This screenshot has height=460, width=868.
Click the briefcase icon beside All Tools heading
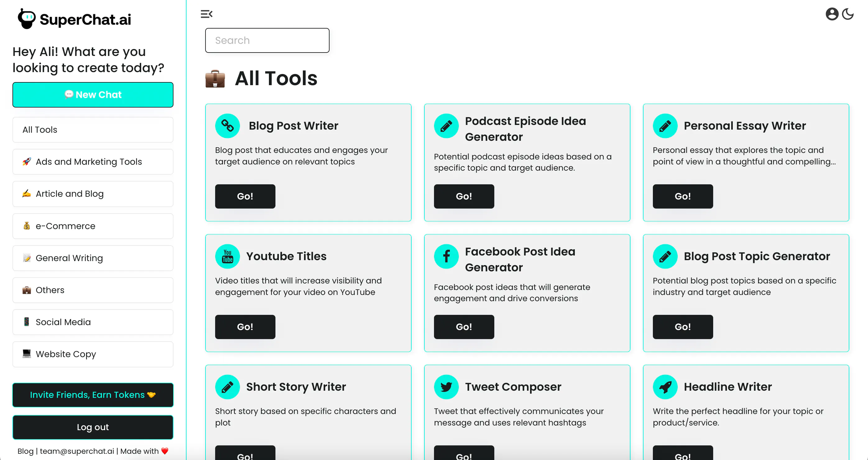coord(215,79)
